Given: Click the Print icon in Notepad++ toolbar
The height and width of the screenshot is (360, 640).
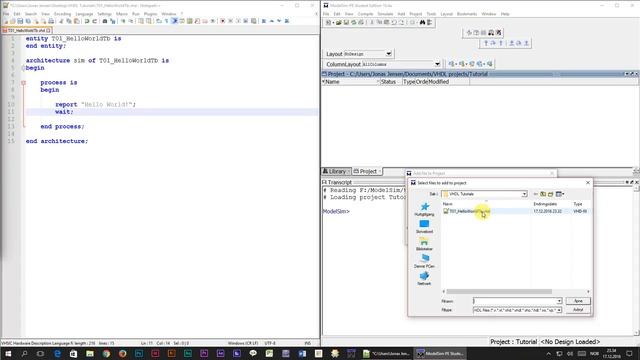Looking at the screenshot, I should [51, 21].
